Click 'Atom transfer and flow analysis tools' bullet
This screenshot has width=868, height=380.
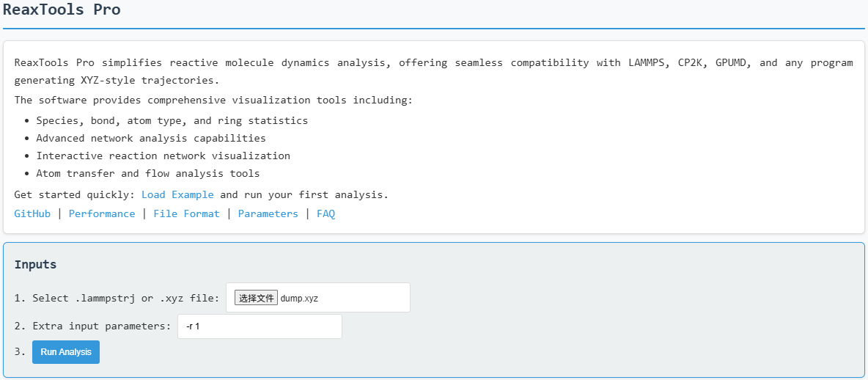pyautogui.click(x=147, y=174)
